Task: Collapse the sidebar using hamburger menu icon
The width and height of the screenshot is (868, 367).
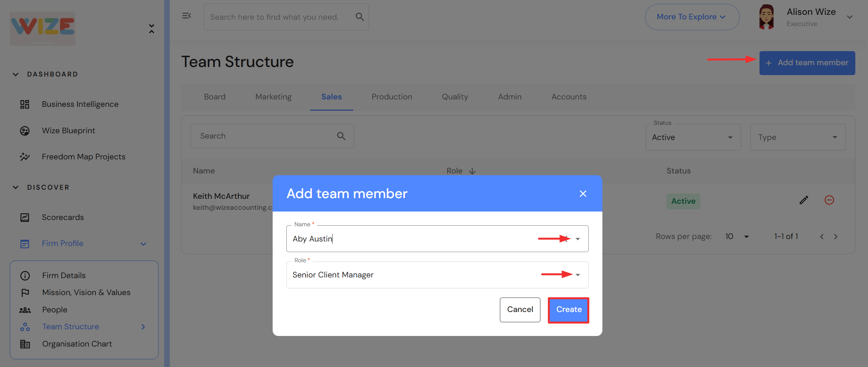Action: pos(186,16)
